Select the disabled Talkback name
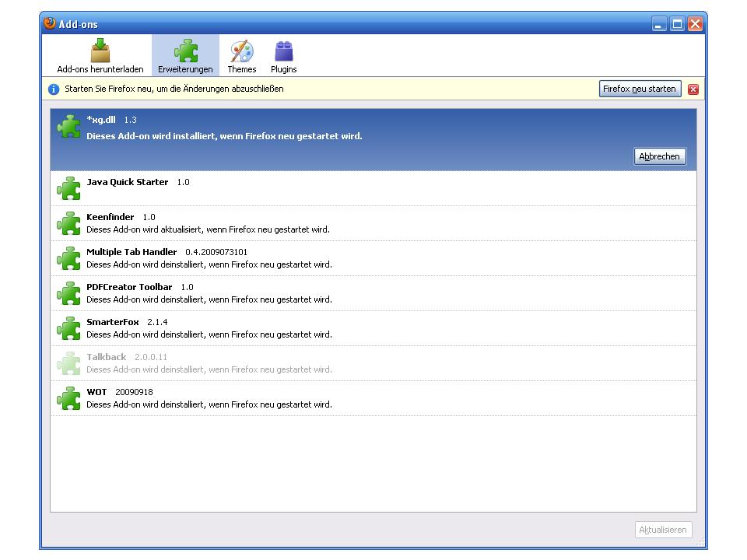This screenshot has width=747, height=560. [107, 357]
